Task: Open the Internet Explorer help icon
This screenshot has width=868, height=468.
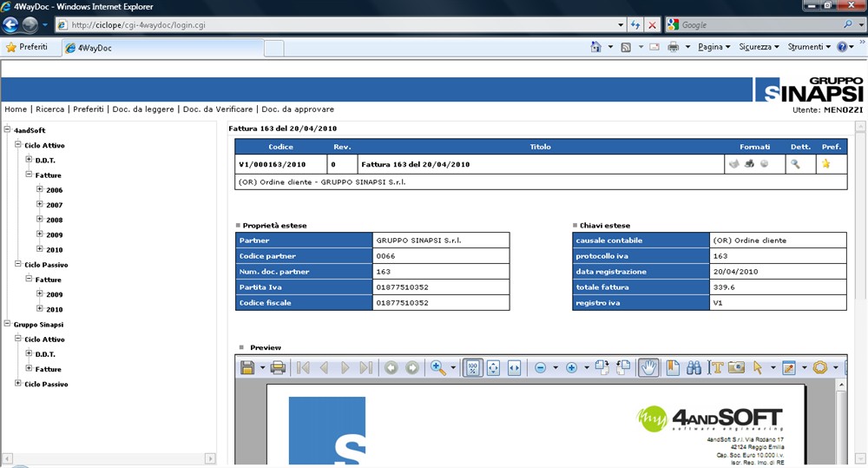Action: [842, 47]
